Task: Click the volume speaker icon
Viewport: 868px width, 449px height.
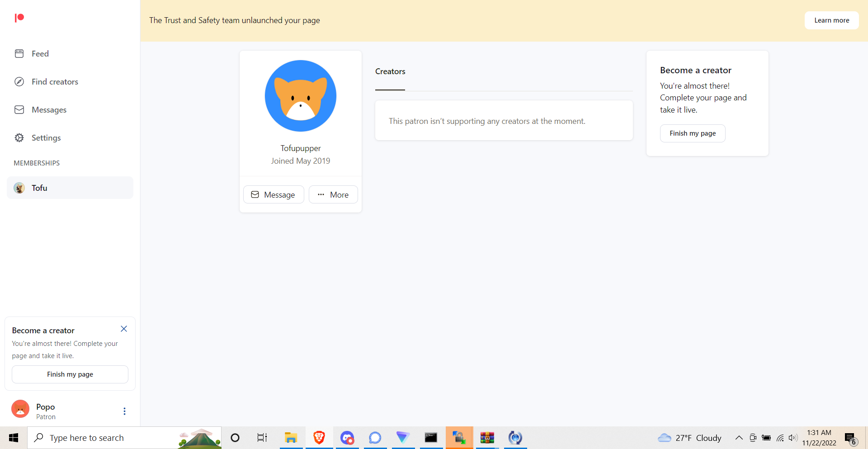Action: point(793,438)
